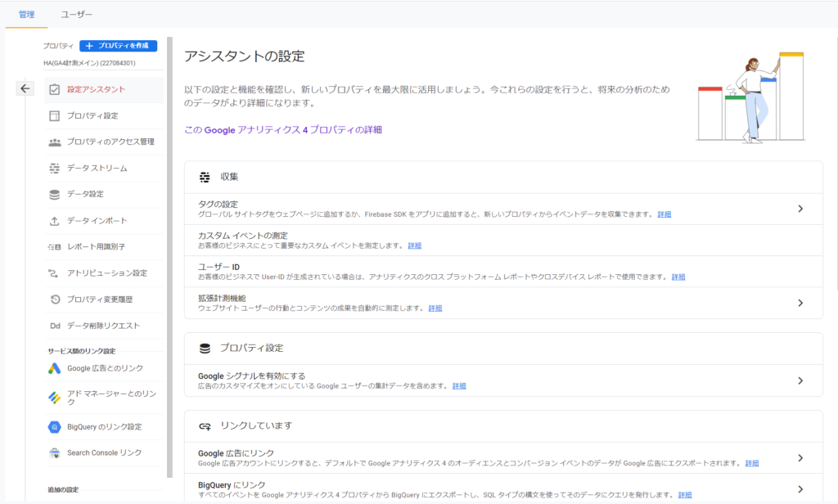Expand the BigQuery にリンク chevron

pos(800,489)
